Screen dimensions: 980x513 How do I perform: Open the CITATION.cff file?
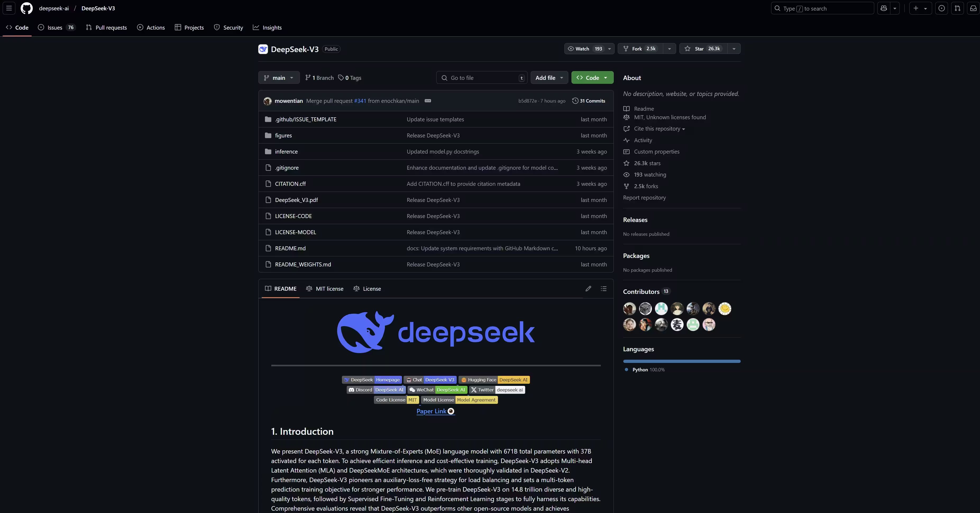(290, 184)
